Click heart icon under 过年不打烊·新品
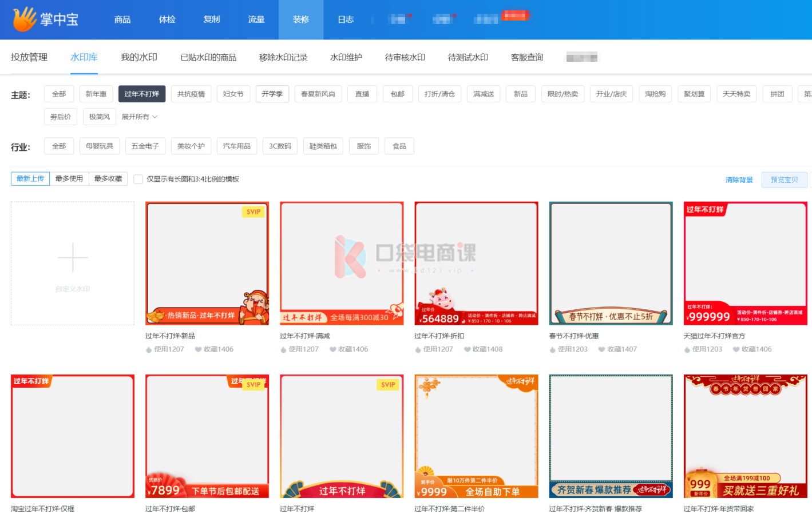 tap(198, 349)
